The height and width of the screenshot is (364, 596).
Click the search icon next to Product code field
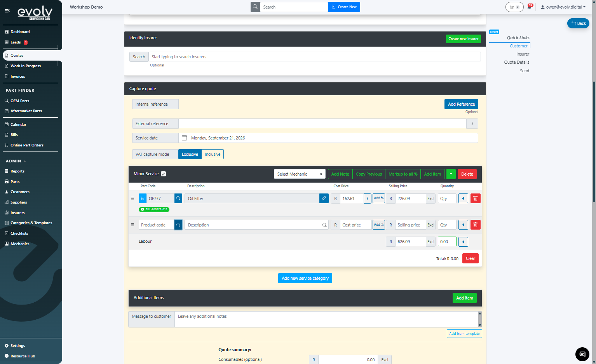click(x=178, y=225)
